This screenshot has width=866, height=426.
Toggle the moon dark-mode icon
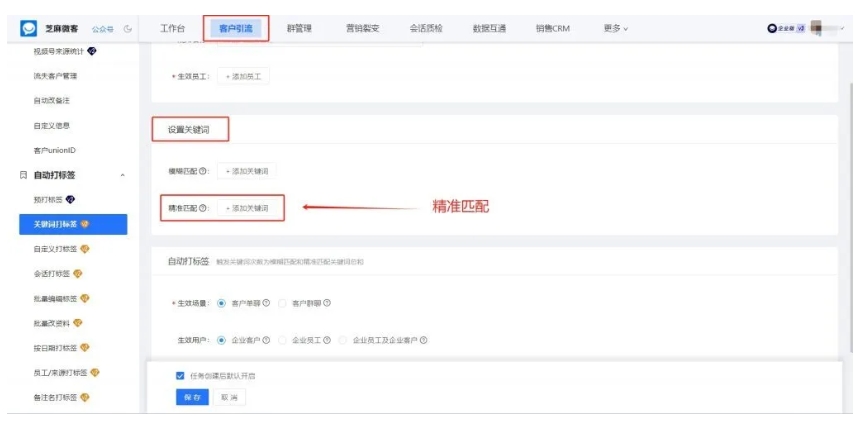[x=128, y=29]
